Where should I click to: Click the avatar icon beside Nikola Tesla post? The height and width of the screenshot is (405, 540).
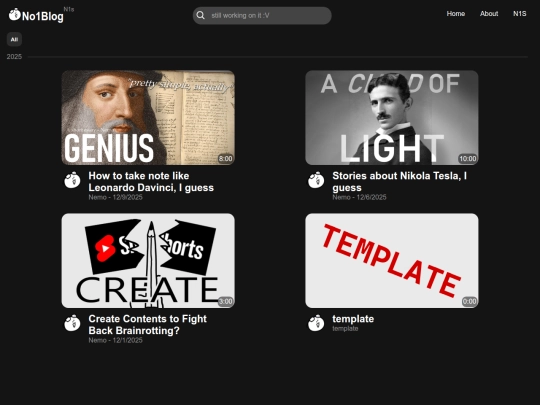tap(316, 180)
